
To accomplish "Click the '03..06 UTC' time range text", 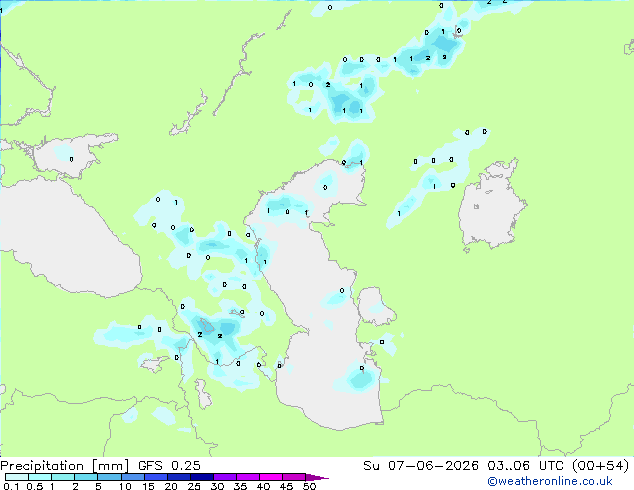I will pos(525,466).
